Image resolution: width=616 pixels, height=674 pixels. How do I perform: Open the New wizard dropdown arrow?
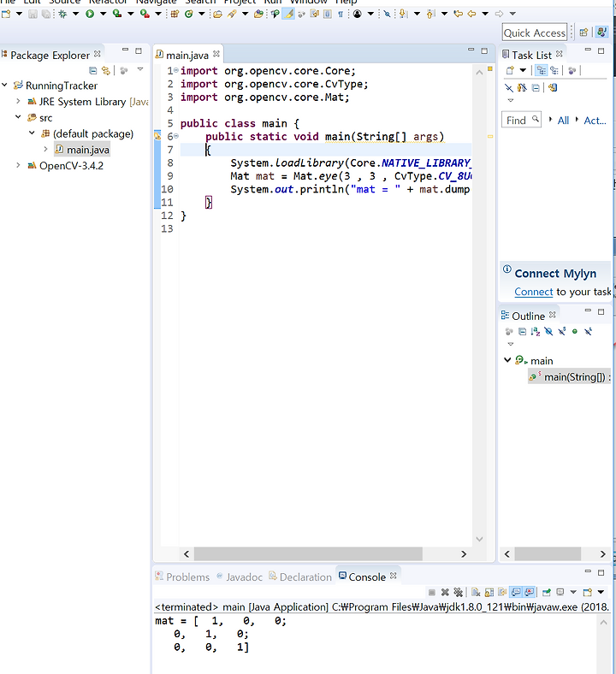click(x=19, y=14)
